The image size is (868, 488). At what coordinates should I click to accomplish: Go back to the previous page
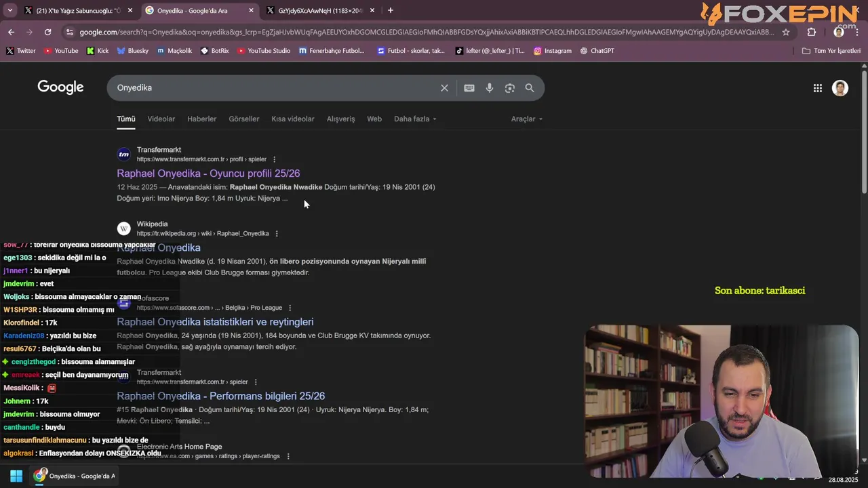[x=11, y=32]
